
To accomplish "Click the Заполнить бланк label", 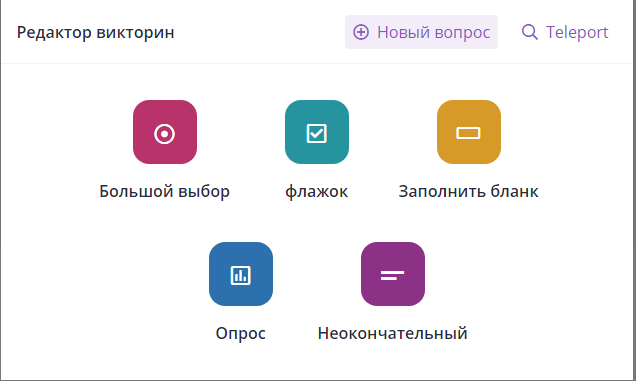I will click(x=468, y=192).
